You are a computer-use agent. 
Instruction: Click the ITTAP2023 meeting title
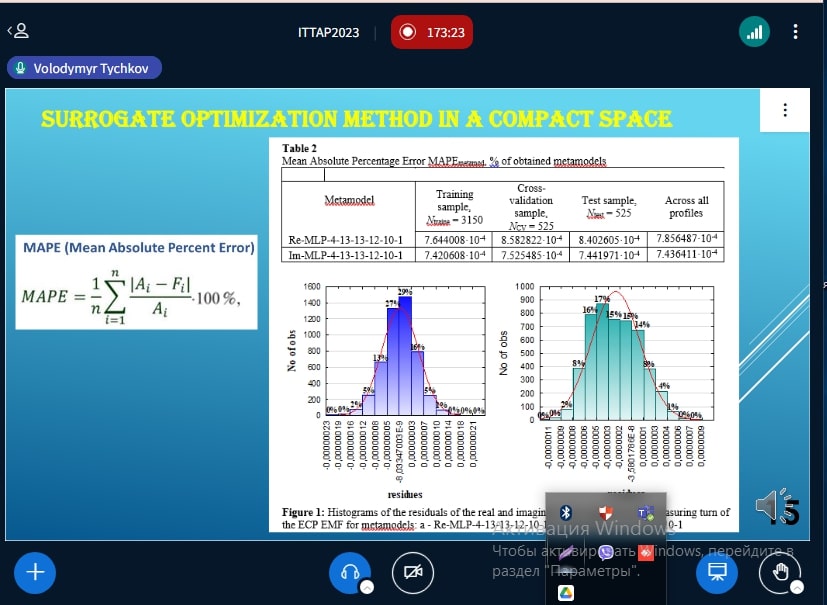326,32
